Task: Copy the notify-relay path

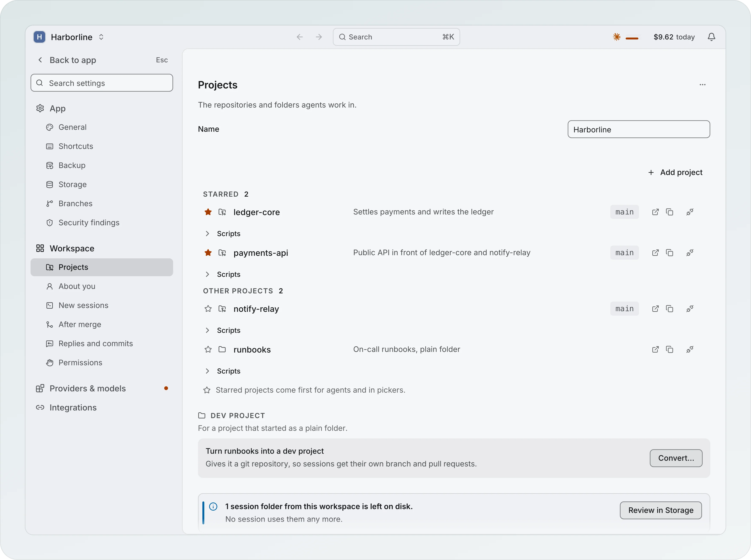Action: pos(669,309)
